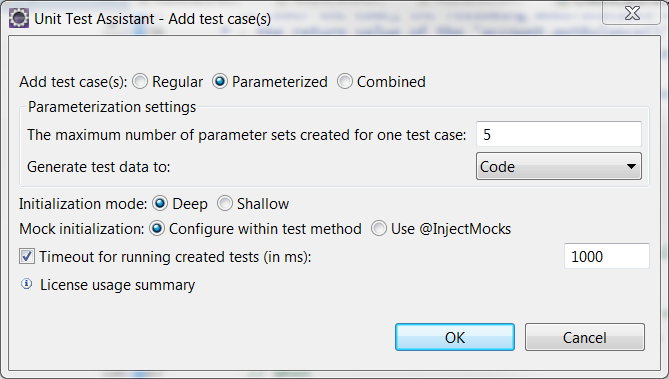This screenshot has height=379, width=669.
Task: Open the License usage summary link
Action: point(117,285)
